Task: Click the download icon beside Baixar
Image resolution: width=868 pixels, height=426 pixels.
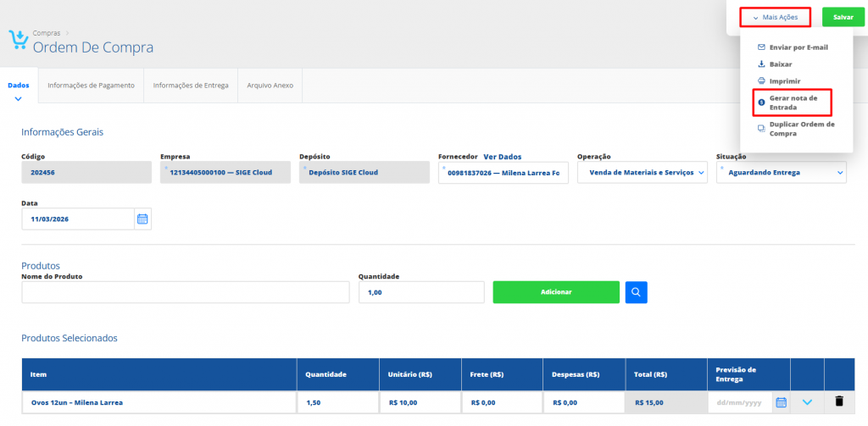Action: pos(761,64)
